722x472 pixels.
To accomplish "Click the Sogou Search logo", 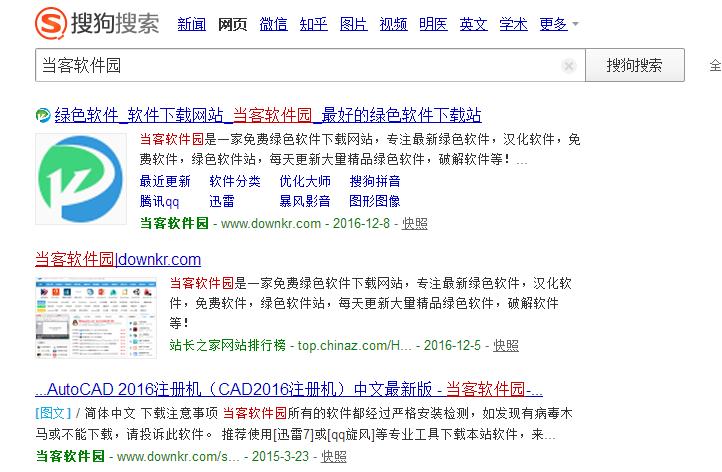I will click(x=97, y=23).
